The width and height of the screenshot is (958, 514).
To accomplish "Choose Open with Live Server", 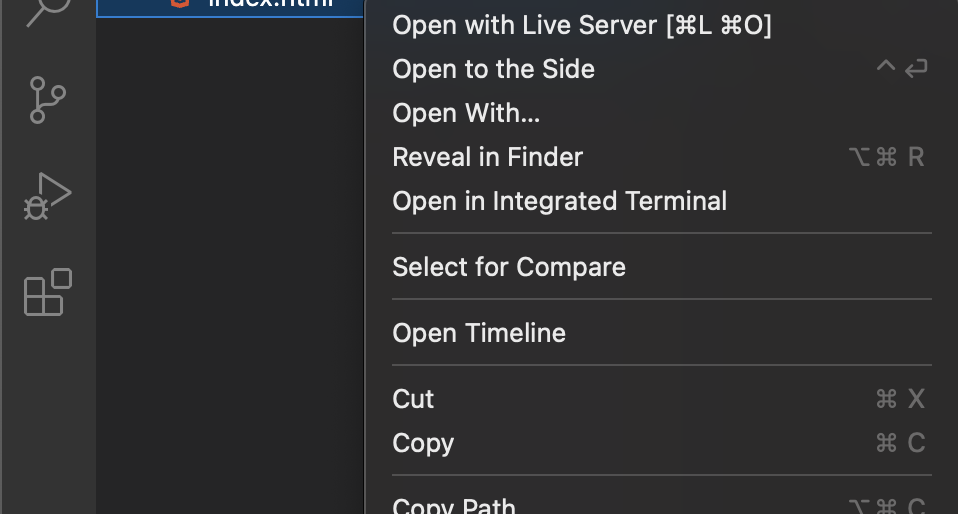I will pos(581,25).
